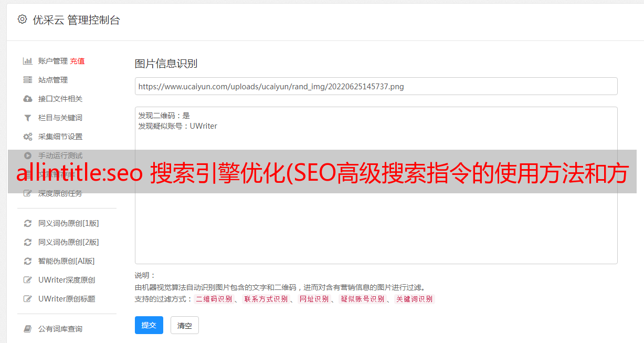Click the refresh icon for 同义词伪原创[1版]
The image size is (644, 343).
28,223
